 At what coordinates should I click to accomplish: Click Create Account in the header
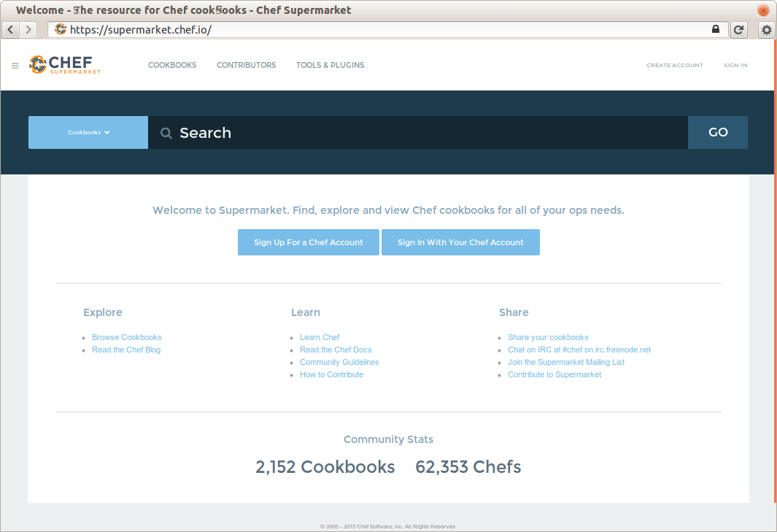click(x=674, y=65)
